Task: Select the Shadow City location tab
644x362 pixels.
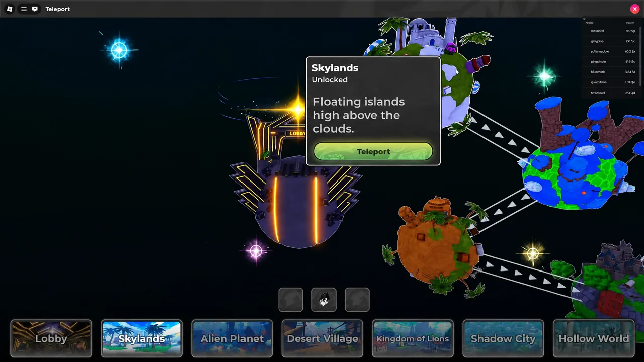Action: click(x=503, y=338)
